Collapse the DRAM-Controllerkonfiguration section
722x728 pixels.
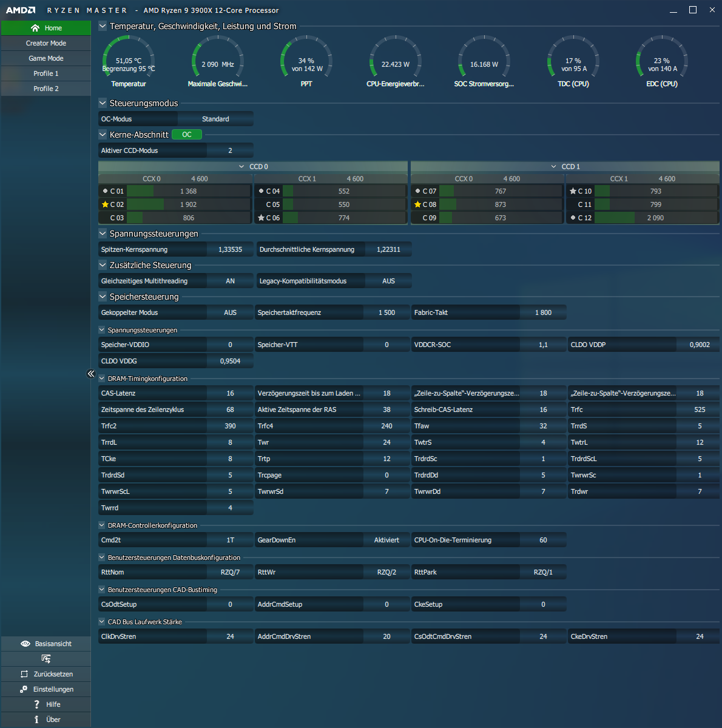(x=102, y=525)
